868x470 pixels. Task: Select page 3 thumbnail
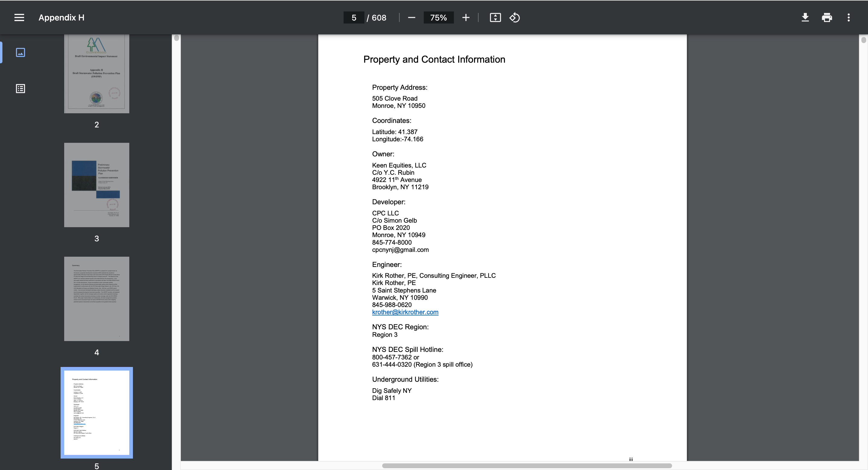[97, 185]
